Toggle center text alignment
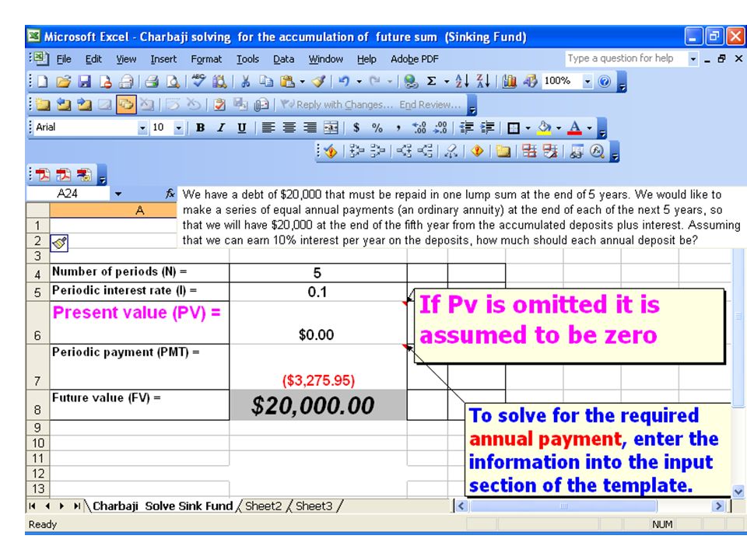This screenshot has width=747, height=560. pos(289,128)
